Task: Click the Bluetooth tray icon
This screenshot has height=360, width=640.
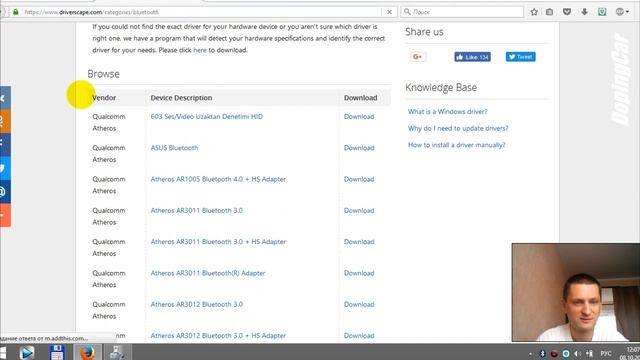Action: [542, 353]
